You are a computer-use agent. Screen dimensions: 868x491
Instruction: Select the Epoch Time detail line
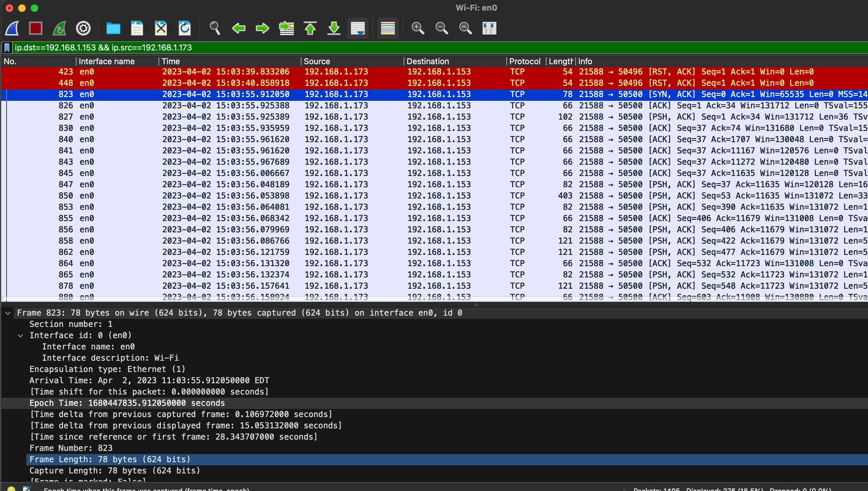(127, 403)
